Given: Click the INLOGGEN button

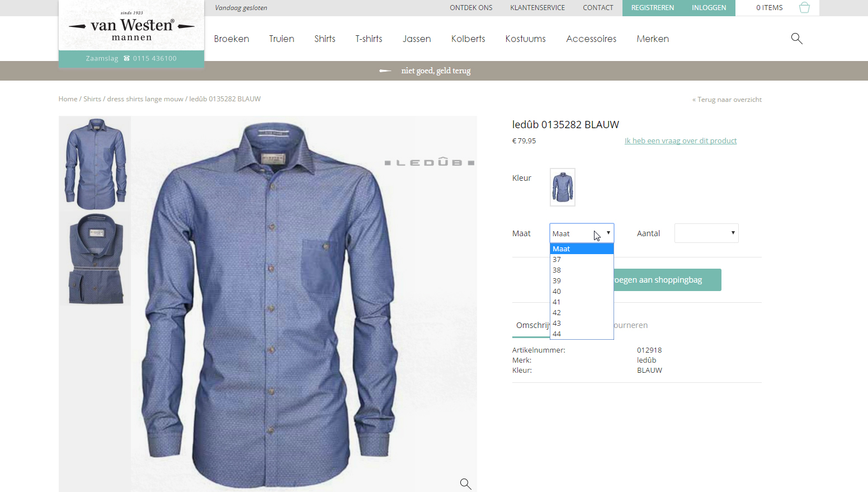Looking at the screenshot, I should click(709, 8).
